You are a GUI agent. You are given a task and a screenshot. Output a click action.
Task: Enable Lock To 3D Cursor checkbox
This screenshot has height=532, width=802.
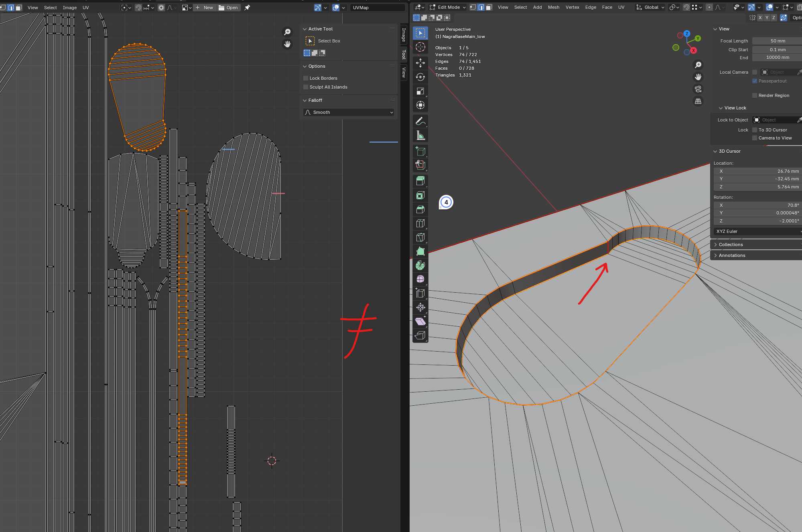click(755, 130)
